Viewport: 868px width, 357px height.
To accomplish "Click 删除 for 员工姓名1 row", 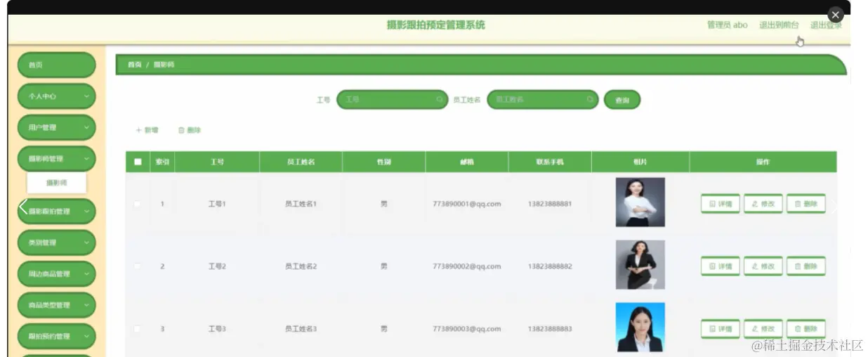I will coord(805,204).
